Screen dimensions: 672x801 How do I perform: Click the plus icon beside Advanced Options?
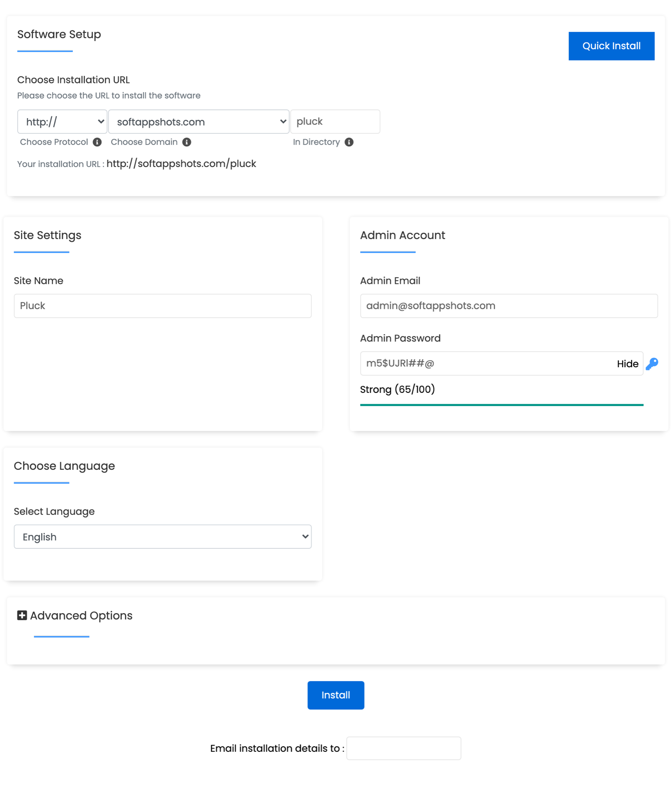pos(22,615)
